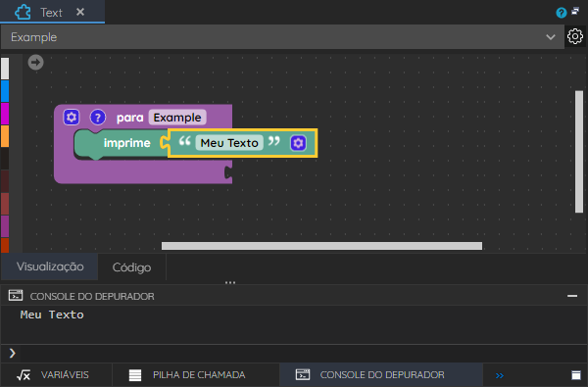Screen dimensions: 588x387
Task: Click the console prompt chevron
Action: click(x=13, y=353)
